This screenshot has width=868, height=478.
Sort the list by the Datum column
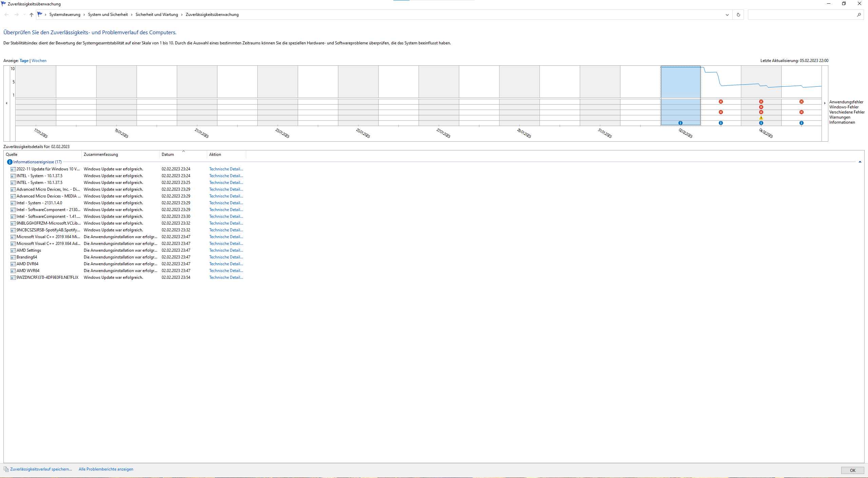168,154
